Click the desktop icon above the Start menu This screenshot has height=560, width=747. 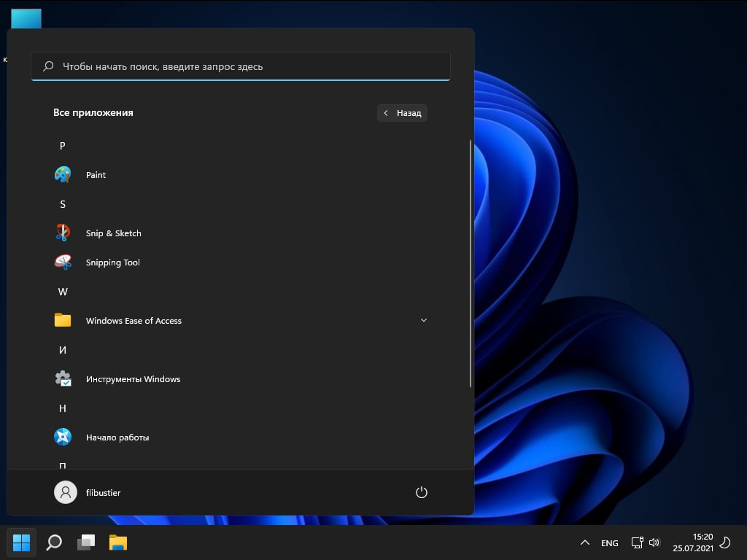coord(26,18)
